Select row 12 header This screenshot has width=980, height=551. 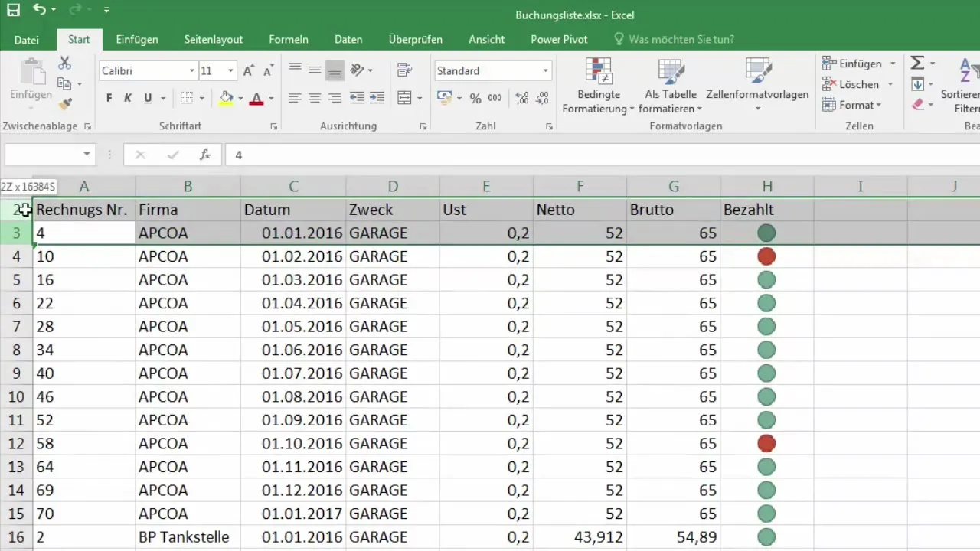point(16,443)
